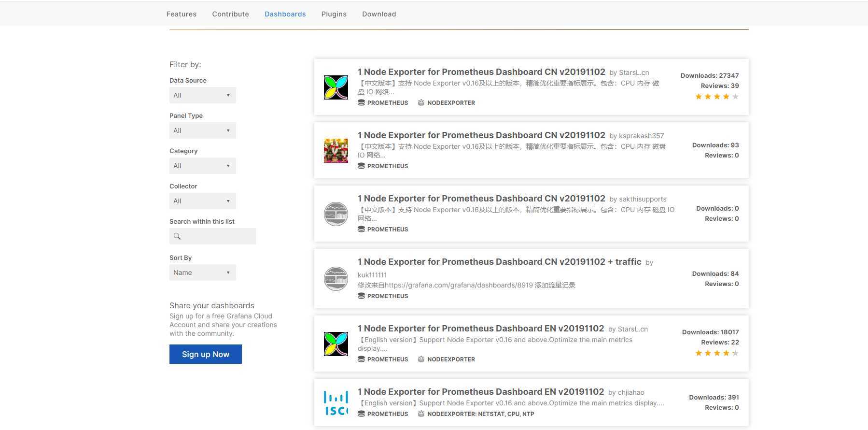The height and width of the screenshot is (430, 868).
Task: Open the Features nav tab
Action: (x=181, y=14)
